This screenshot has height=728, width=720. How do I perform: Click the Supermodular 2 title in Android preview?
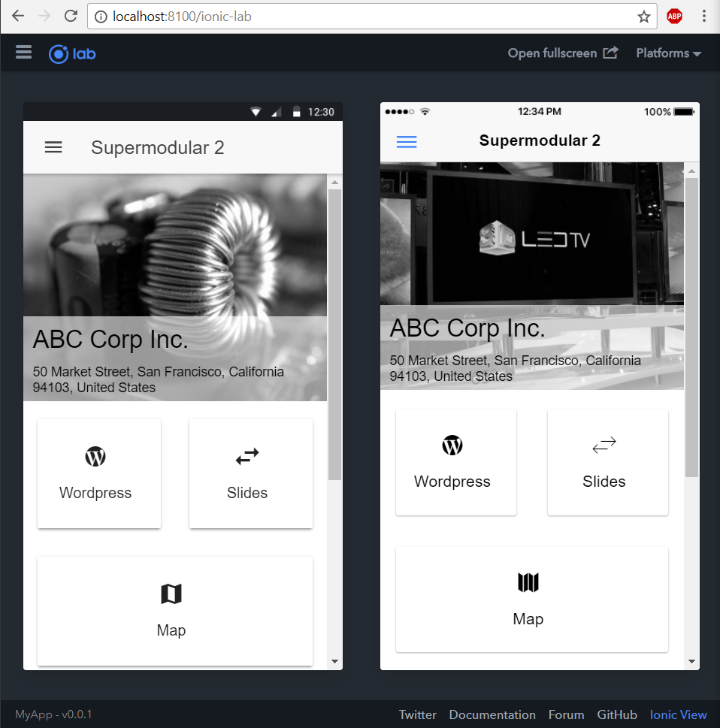coord(158,148)
